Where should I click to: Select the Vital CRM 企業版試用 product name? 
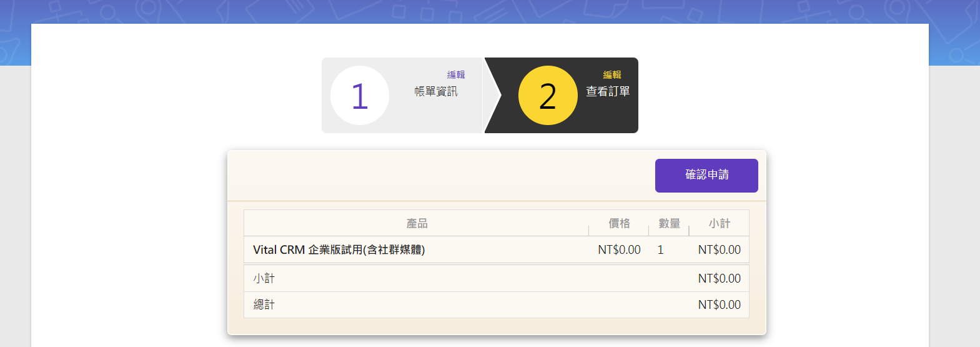pos(339,250)
